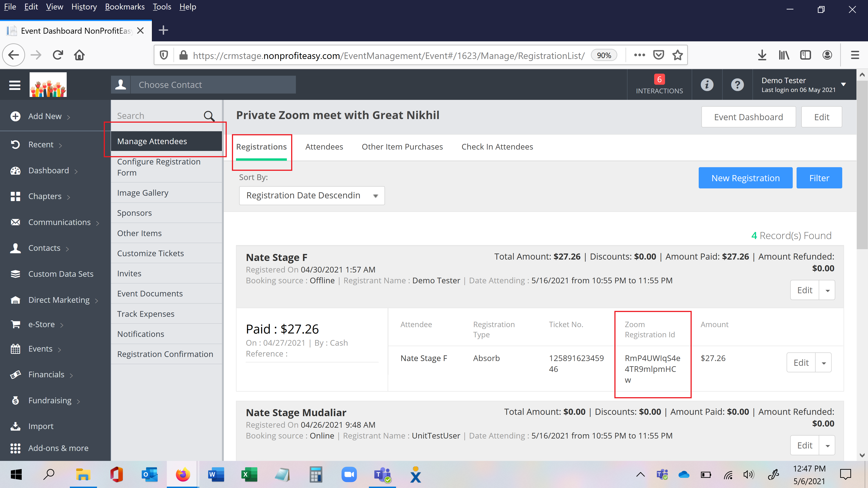This screenshot has width=868, height=488.
Task: Click the blue Filter button
Action: pos(819,178)
